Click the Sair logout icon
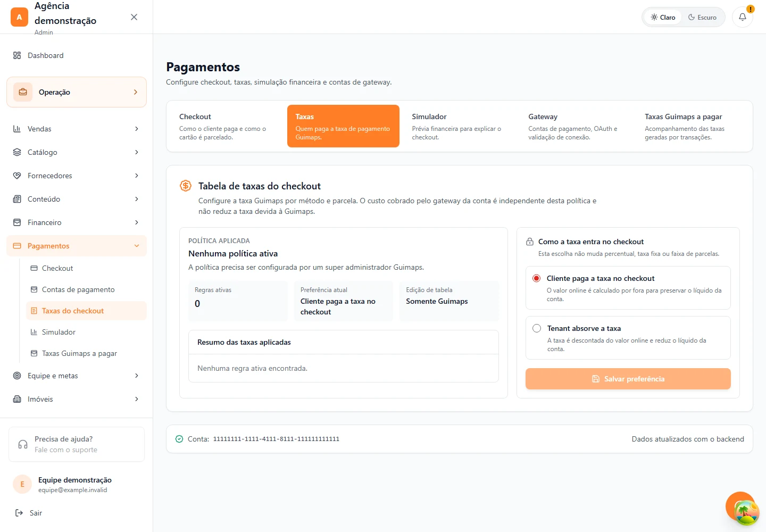This screenshot has width=766, height=532. [19, 513]
